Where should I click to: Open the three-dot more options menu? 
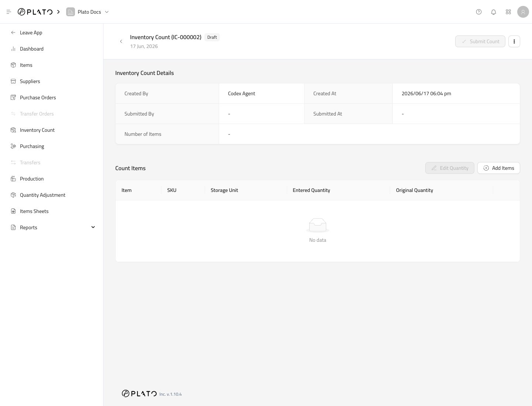(514, 41)
